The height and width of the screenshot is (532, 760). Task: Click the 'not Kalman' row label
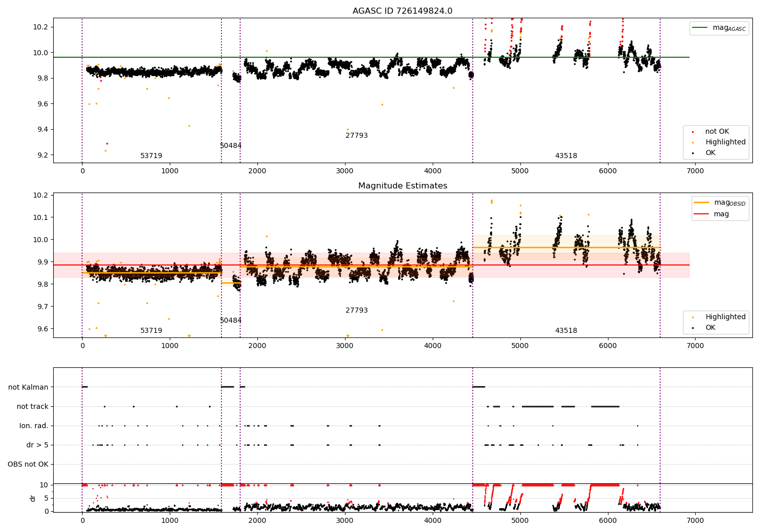[x=28, y=388]
